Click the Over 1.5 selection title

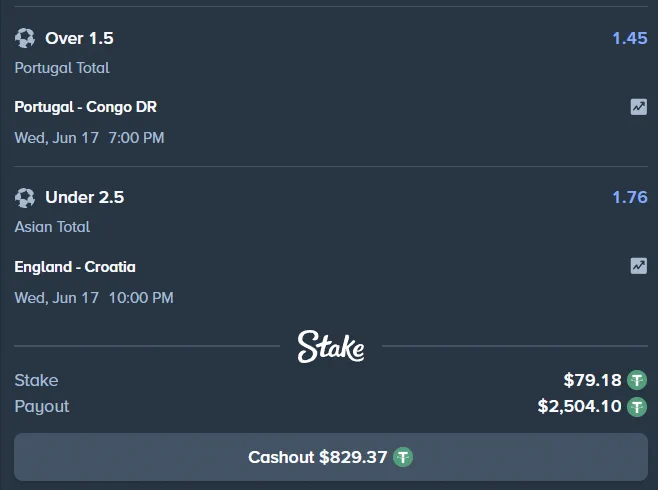click(x=79, y=38)
